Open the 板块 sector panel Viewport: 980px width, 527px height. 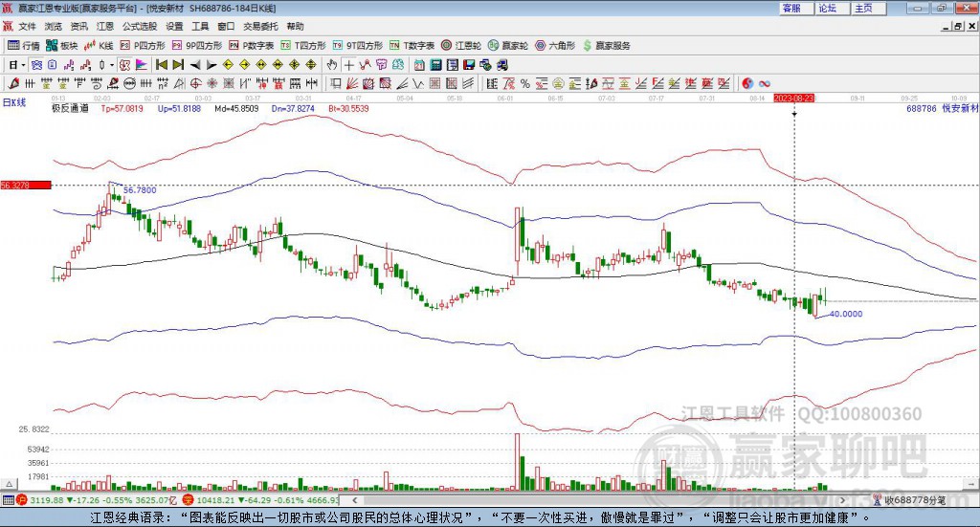click(x=62, y=45)
